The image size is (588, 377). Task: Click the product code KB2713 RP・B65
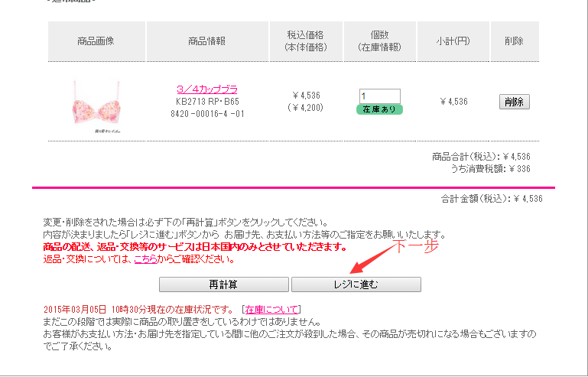[x=207, y=102]
